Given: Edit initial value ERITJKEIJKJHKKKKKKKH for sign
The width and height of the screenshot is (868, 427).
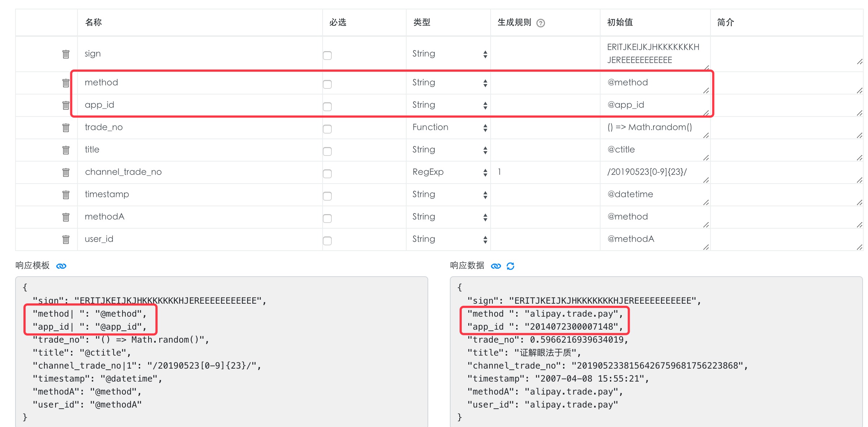Looking at the screenshot, I should (x=656, y=54).
